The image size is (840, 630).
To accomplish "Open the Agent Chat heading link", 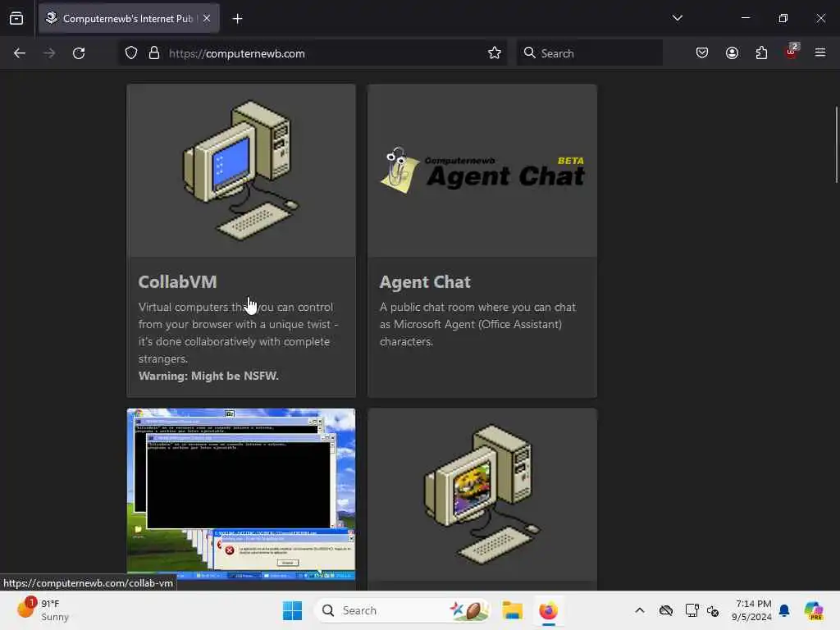I will click(x=425, y=282).
